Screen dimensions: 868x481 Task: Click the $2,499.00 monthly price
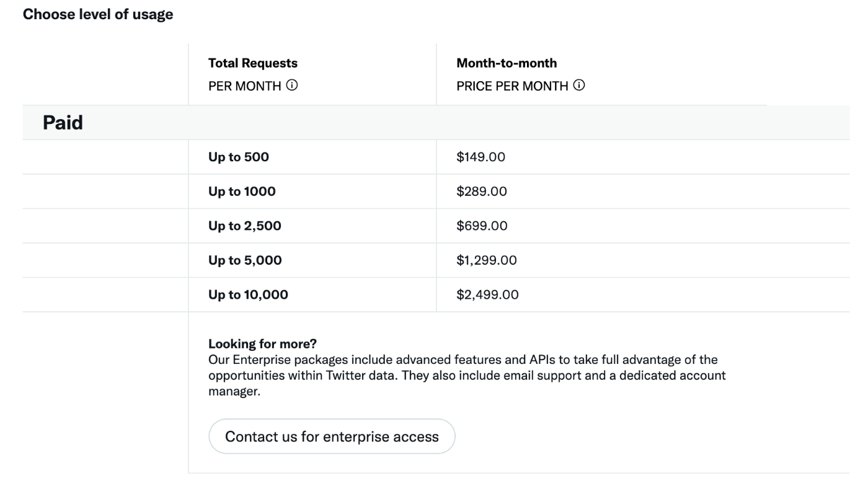[487, 295]
